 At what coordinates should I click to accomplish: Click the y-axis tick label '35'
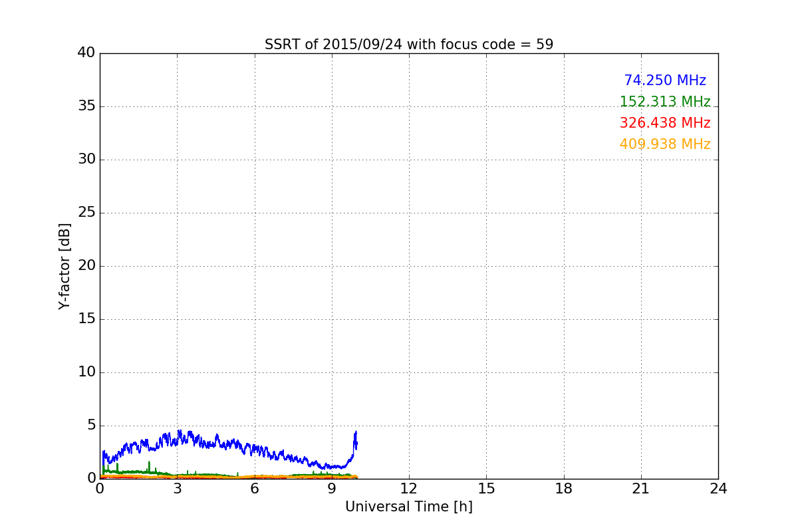pyautogui.click(x=86, y=106)
